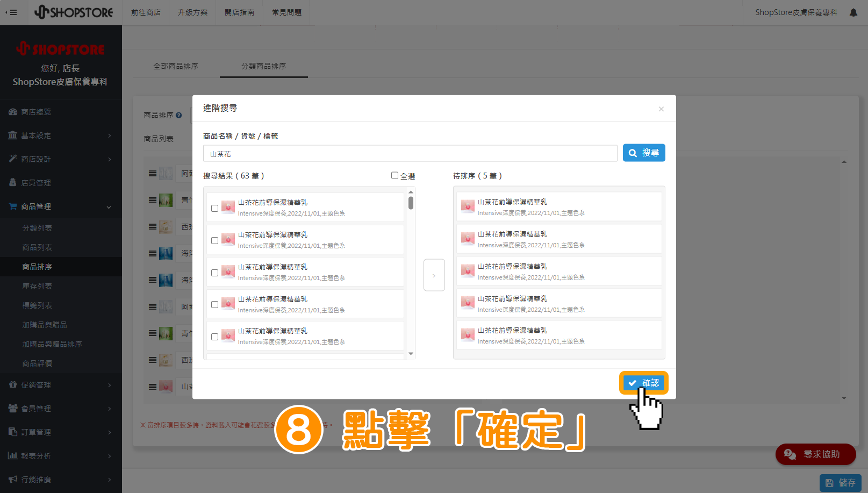Click the 訂單管理 document icon
Screen dimensions: 868x493
13,432
